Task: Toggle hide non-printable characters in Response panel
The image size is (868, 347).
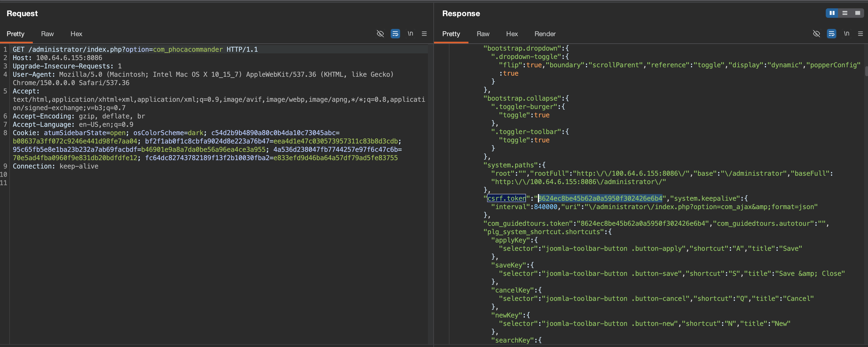Action: 816,34
